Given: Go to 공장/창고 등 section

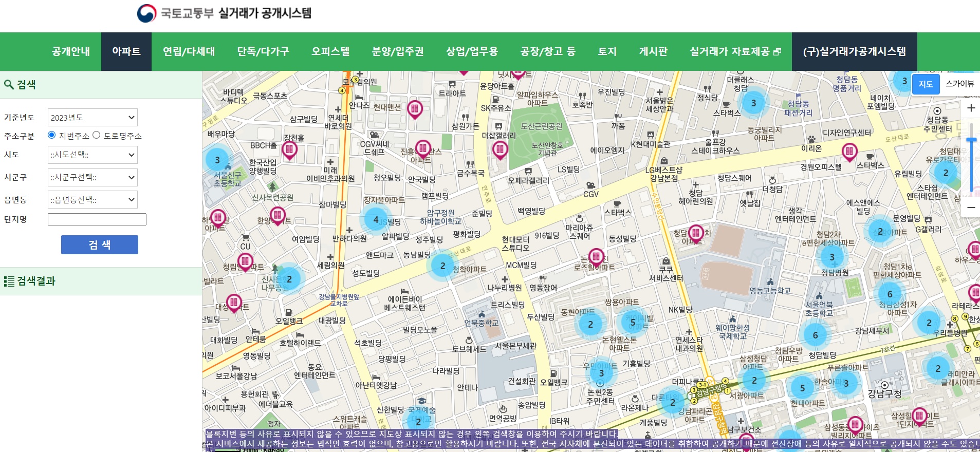Looking at the screenshot, I should click(x=548, y=51).
